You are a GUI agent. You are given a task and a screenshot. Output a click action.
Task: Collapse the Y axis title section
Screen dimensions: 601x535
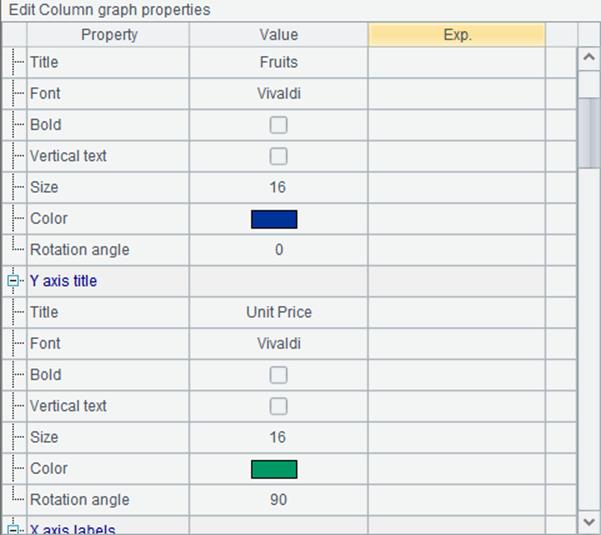point(13,281)
